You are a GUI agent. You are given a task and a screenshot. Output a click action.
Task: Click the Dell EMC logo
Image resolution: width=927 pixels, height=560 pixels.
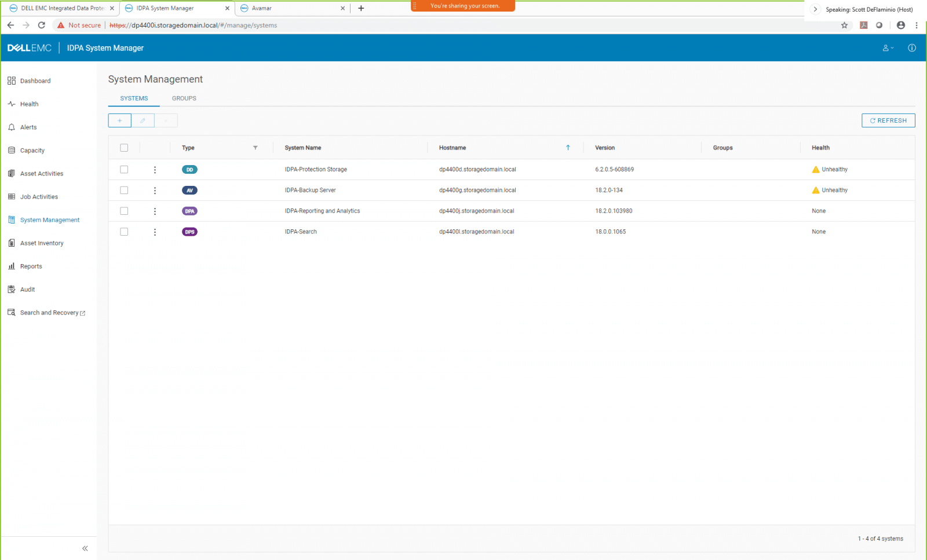[30, 48]
